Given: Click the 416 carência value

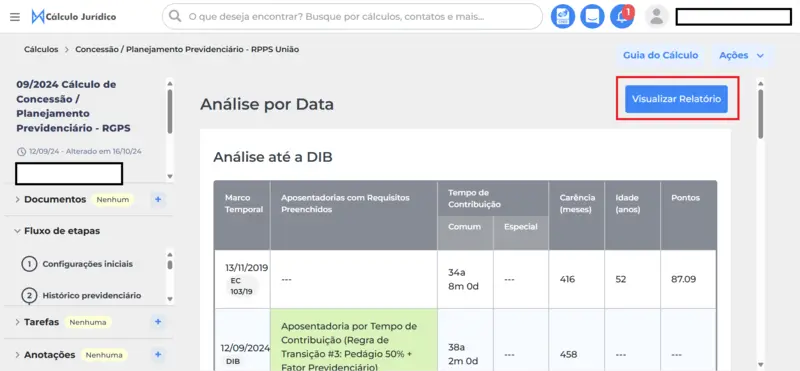Looking at the screenshot, I should tap(567, 279).
